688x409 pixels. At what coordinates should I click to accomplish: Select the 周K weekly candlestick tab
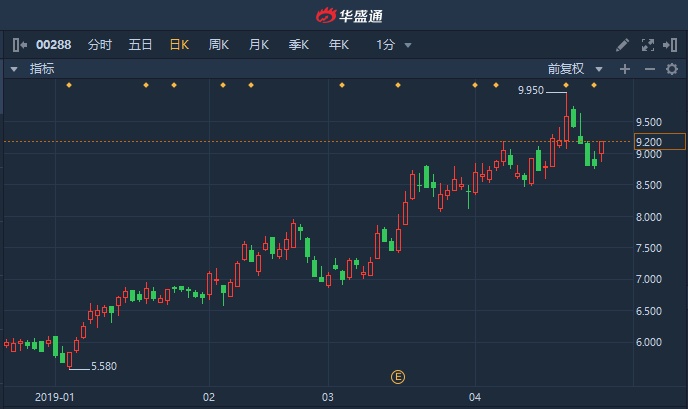[219, 45]
